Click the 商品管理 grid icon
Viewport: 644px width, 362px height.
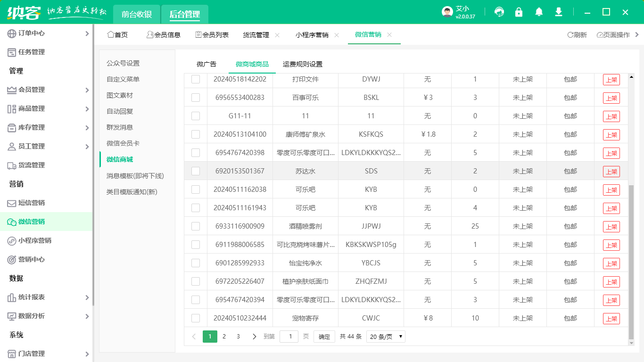(x=12, y=108)
